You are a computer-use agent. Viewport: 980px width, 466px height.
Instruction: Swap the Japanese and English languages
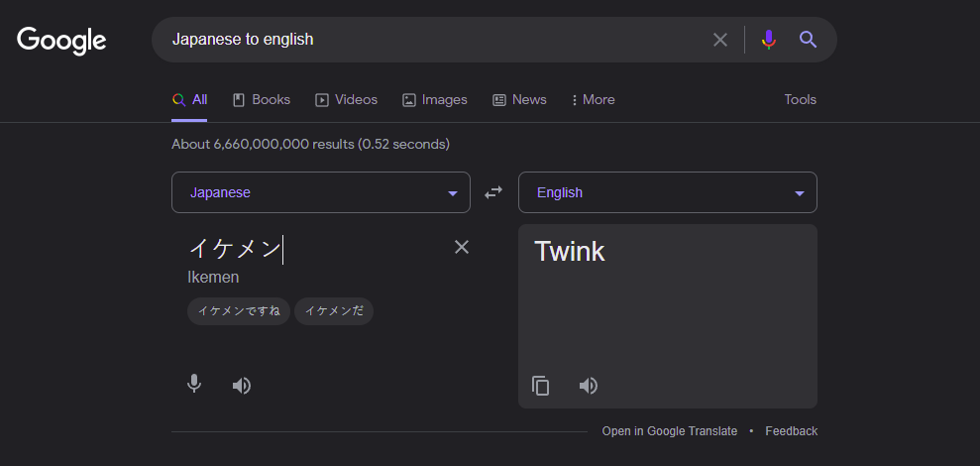tap(493, 192)
